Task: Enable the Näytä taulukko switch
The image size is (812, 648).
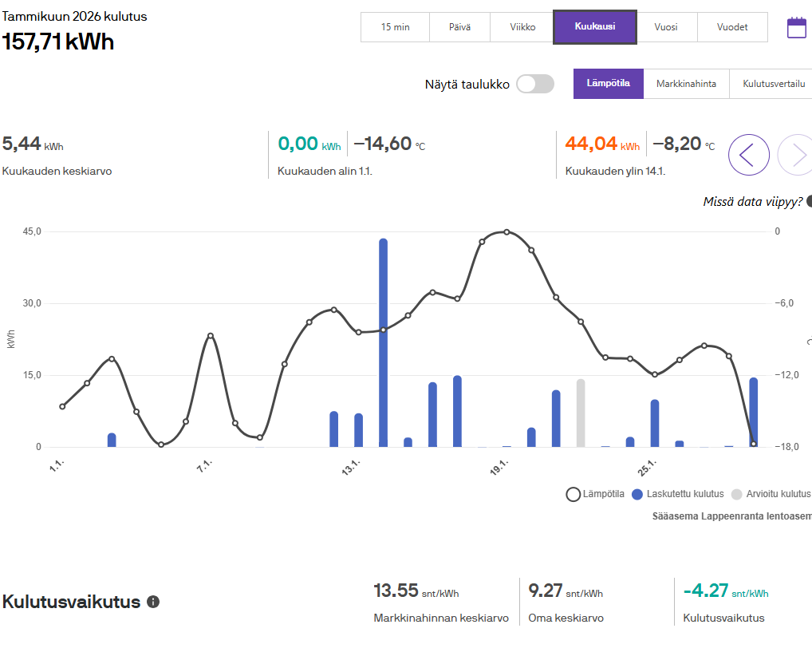Action: 534,84
